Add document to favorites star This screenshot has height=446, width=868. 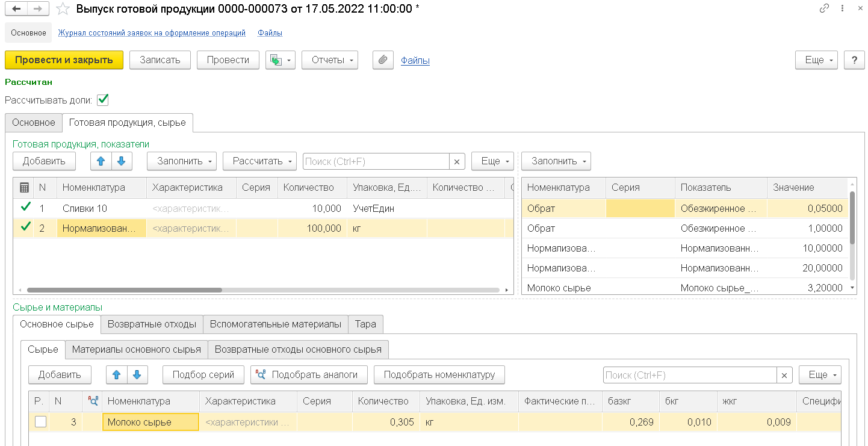click(63, 9)
